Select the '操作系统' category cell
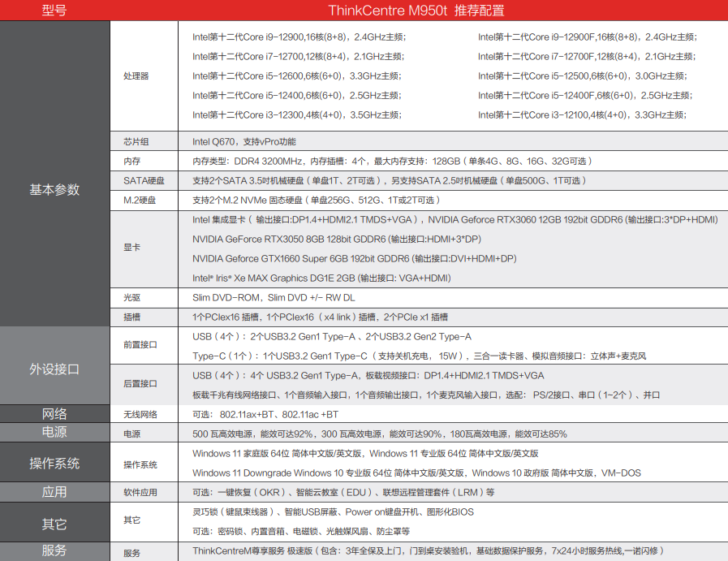728x561 pixels. tap(54, 463)
